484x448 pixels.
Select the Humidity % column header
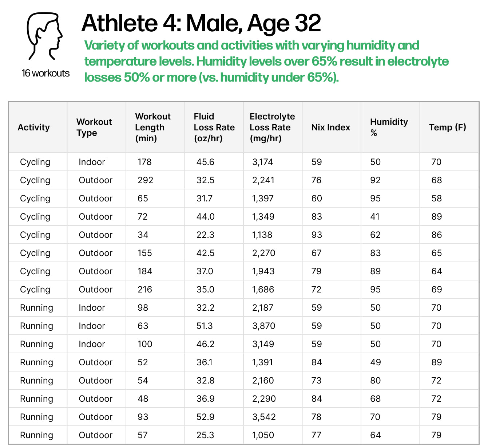[x=389, y=127]
